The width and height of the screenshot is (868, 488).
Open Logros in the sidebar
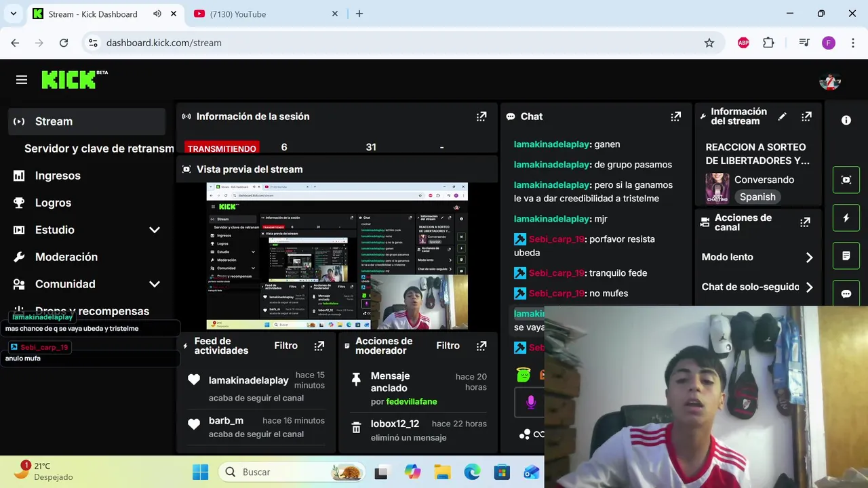(87, 203)
